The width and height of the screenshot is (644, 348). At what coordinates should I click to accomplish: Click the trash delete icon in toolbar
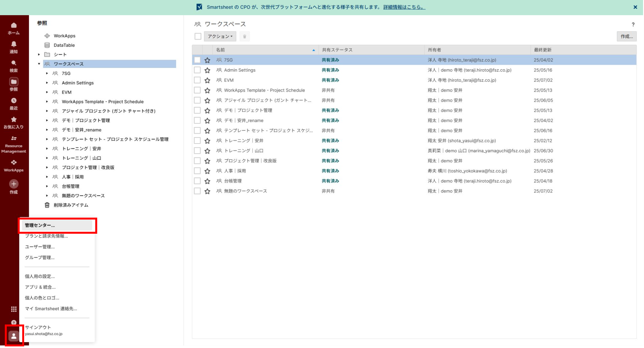pos(245,36)
